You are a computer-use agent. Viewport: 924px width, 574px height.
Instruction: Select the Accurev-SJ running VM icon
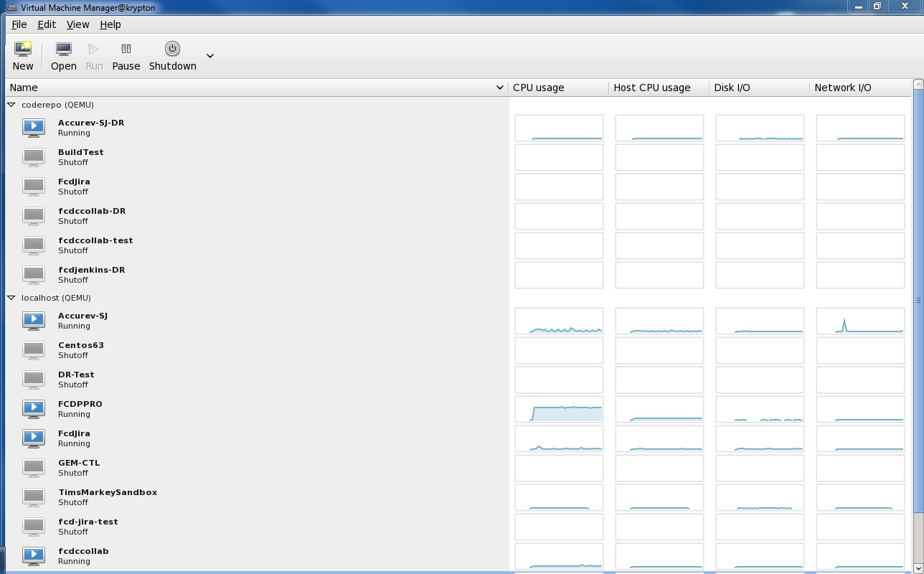pyautogui.click(x=34, y=321)
